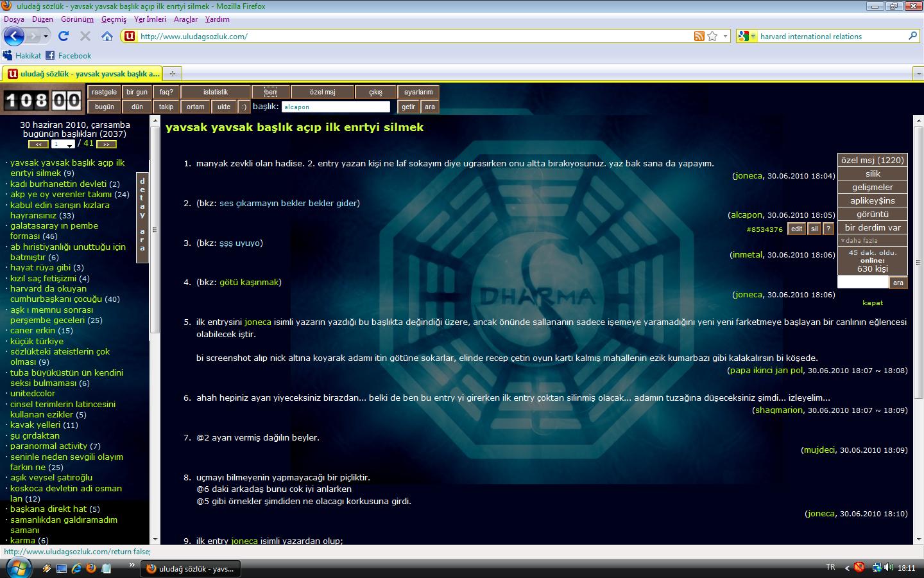The image size is (924, 578).
Task: Launch Internet Explorer from quick launch
Action: [76, 568]
